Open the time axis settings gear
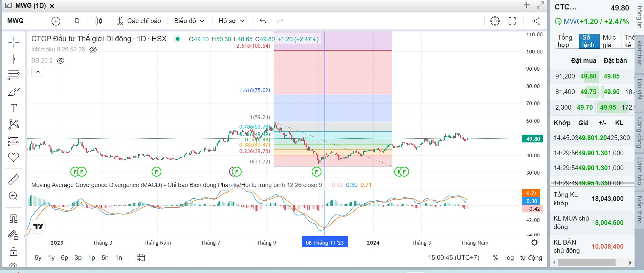Viewport: 644px width, 273px height. [534, 243]
